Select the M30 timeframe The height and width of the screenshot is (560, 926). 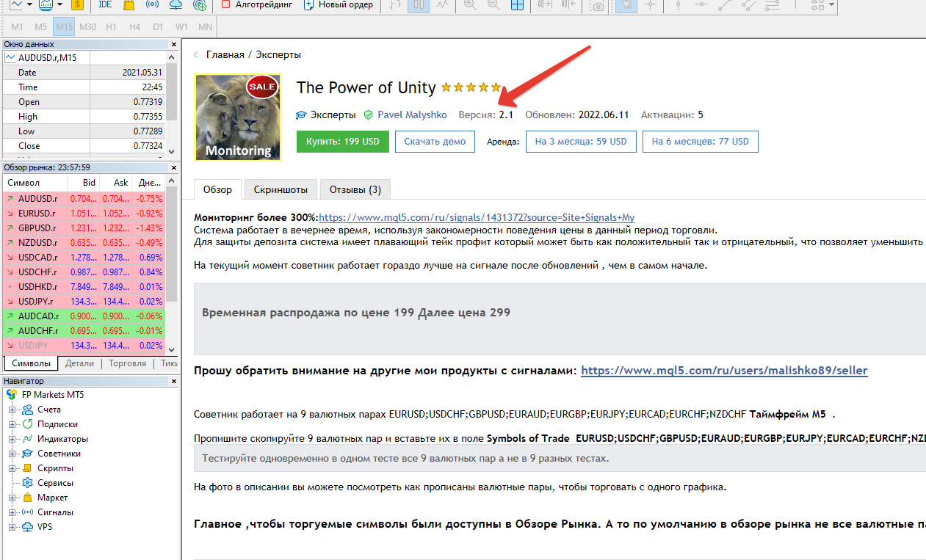tap(88, 26)
